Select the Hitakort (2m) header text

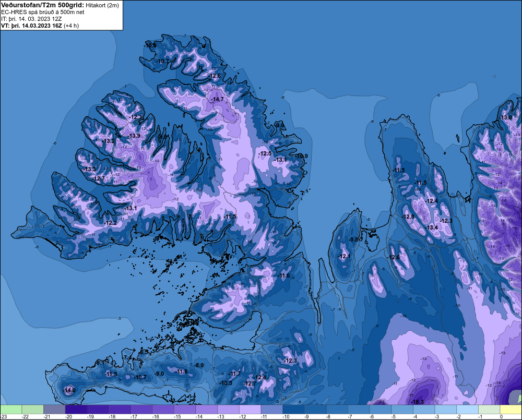coord(102,5)
